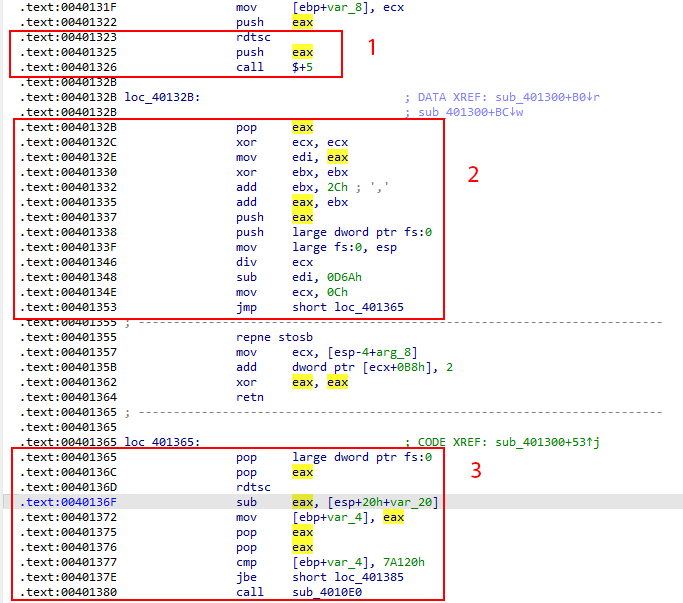This screenshot has height=603, width=683.
Task: Click the rdtsc instruction at address 00401323
Action: pos(253,37)
